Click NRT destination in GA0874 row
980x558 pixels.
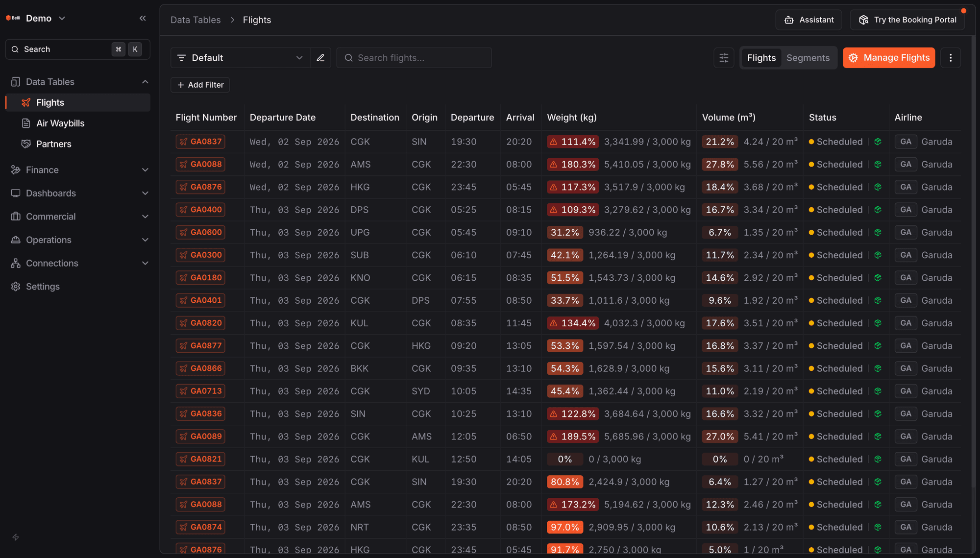(359, 527)
